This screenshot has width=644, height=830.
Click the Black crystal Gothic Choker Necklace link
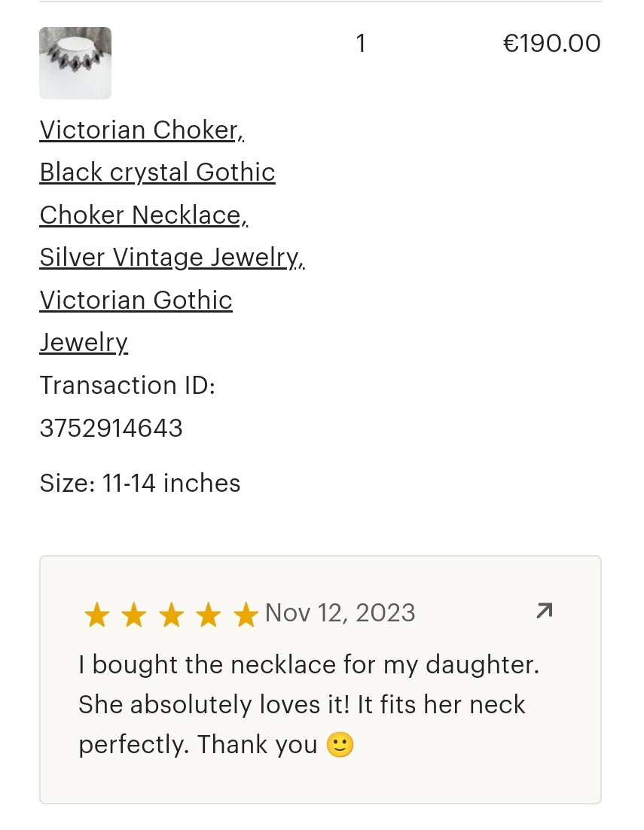tap(157, 172)
